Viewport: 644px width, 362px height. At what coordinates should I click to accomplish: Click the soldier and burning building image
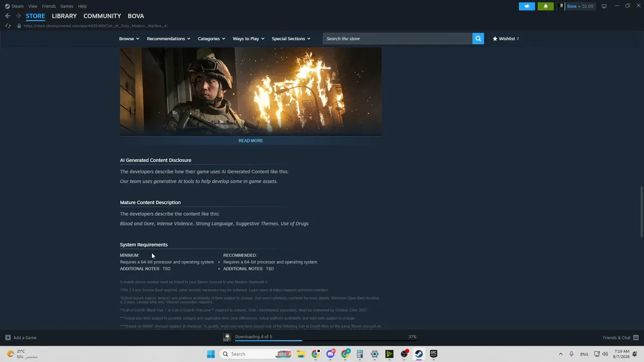(251, 92)
